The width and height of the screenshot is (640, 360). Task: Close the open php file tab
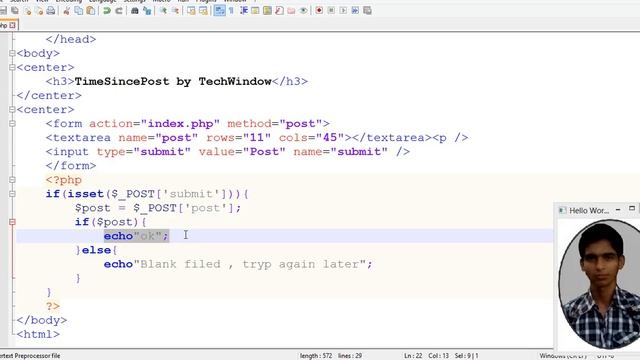click(x=12, y=25)
